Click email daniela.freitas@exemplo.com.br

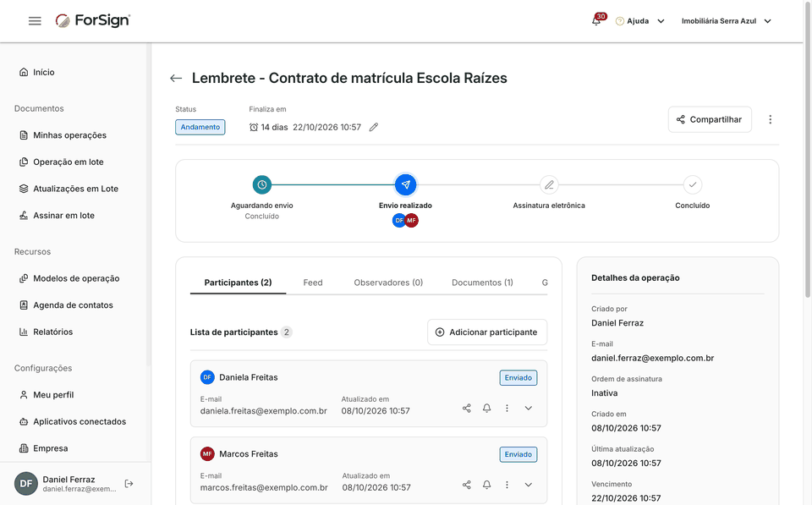pos(264,411)
